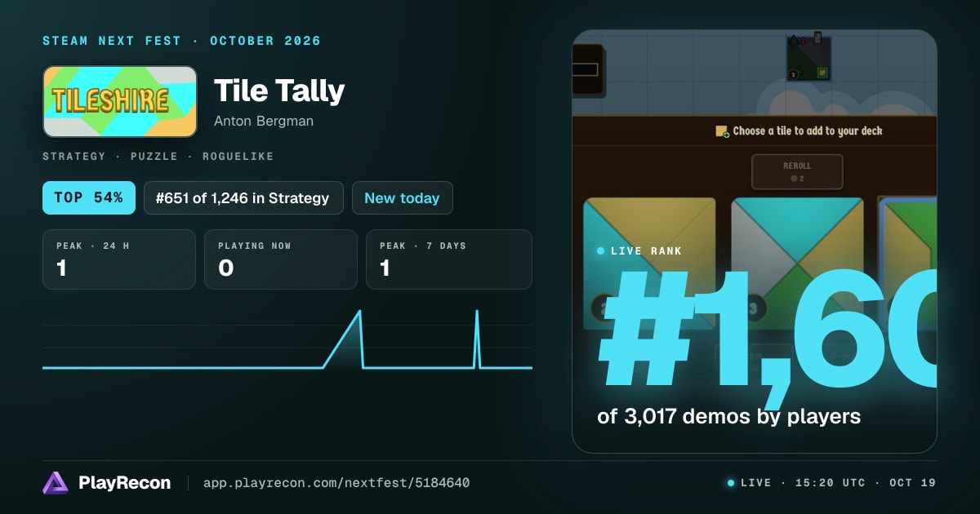Select the Playing Now stat card

click(x=281, y=259)
